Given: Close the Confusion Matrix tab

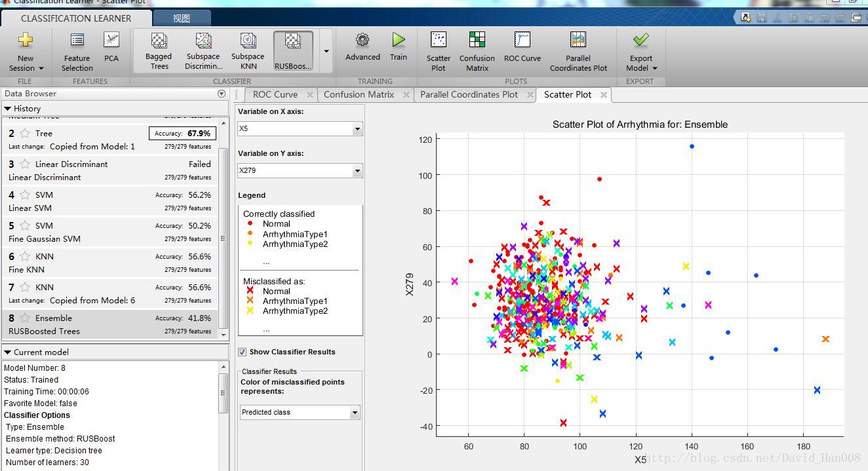Looking at the screenshot, I should [x=406, y=94].
